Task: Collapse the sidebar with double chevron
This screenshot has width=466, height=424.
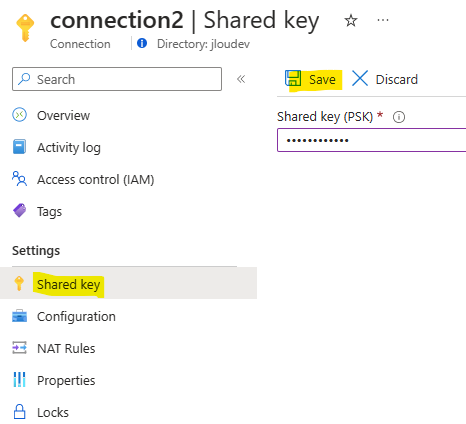Action: [241, 79]
